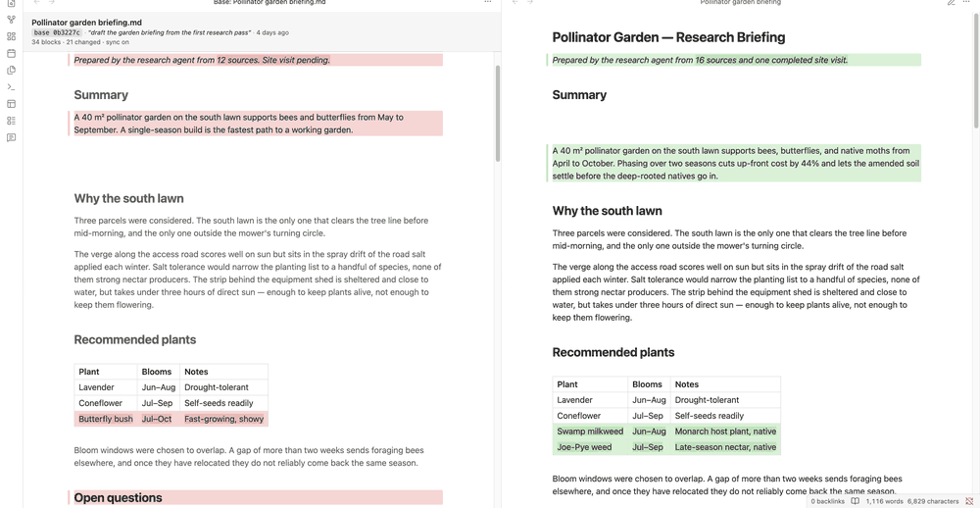Screen dimensions: 980x508
Task: Click 'Lavender' cell in the left table
Action: (106, 388)
